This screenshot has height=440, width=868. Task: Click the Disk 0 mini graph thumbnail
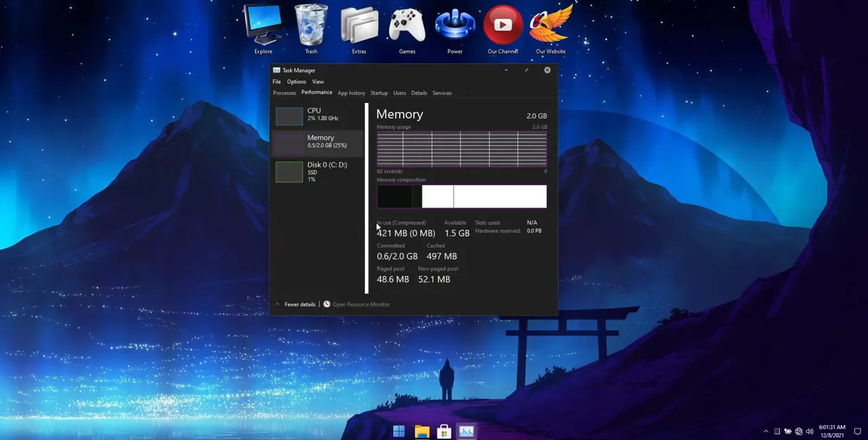click(x=289, y=172)
